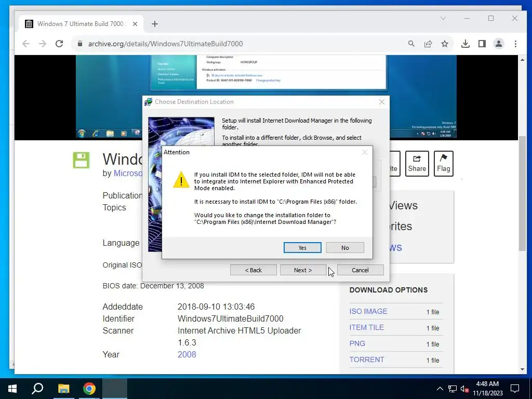This screenshot has height=399, width=532.
Task: Flag this archive item
Action: click(444, 164)
